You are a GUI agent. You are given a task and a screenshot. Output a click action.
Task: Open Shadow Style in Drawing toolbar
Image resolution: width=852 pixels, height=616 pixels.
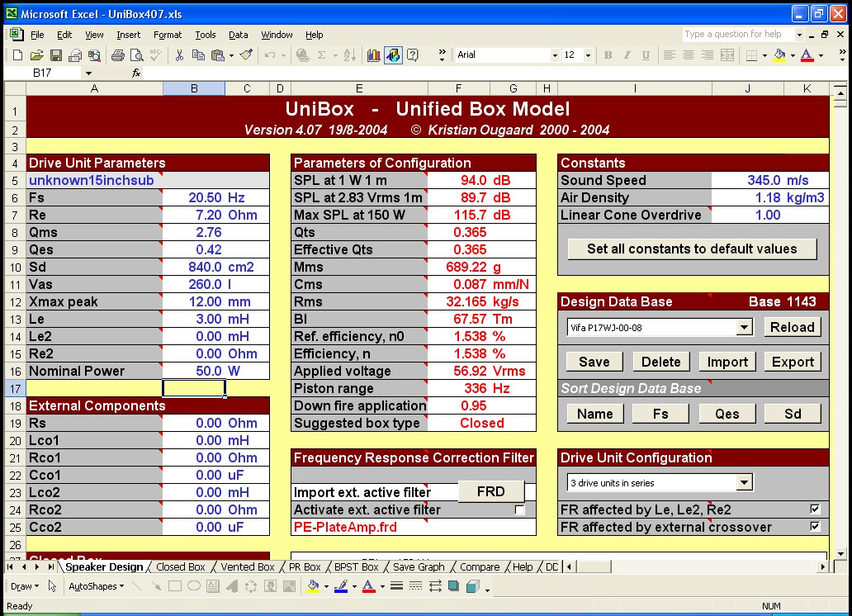click(x=453, y=586)
